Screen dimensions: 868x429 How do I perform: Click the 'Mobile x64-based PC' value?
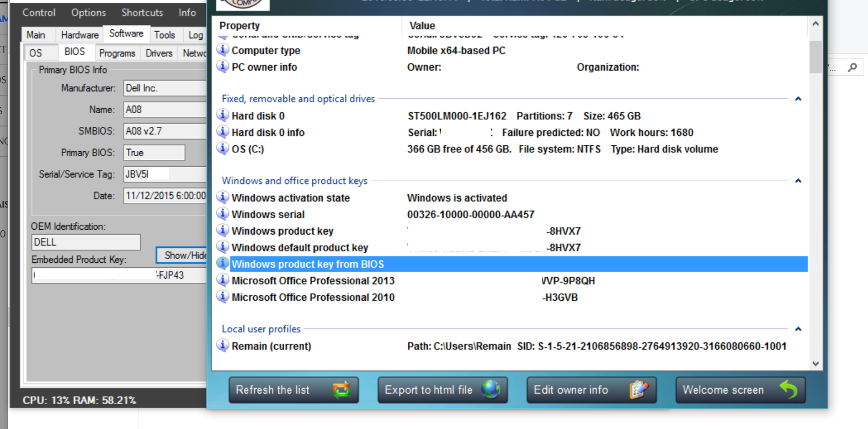(x=456, y=50)
